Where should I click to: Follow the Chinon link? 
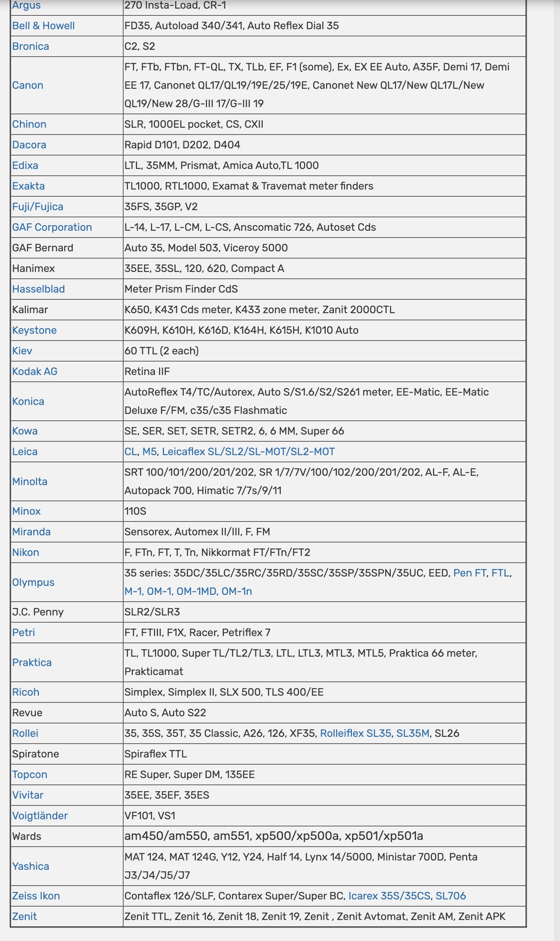click(29, 124)
